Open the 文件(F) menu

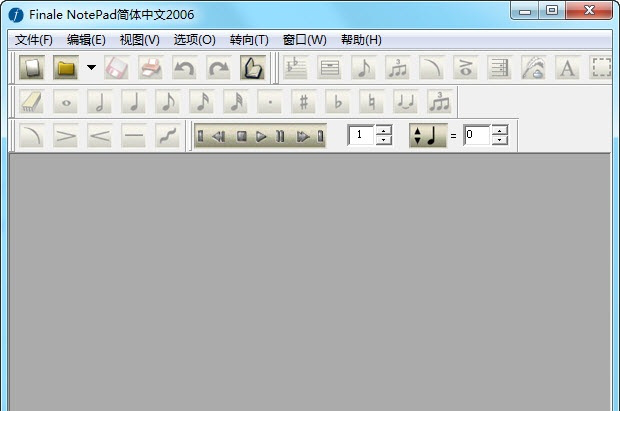(x=34, y=40)
